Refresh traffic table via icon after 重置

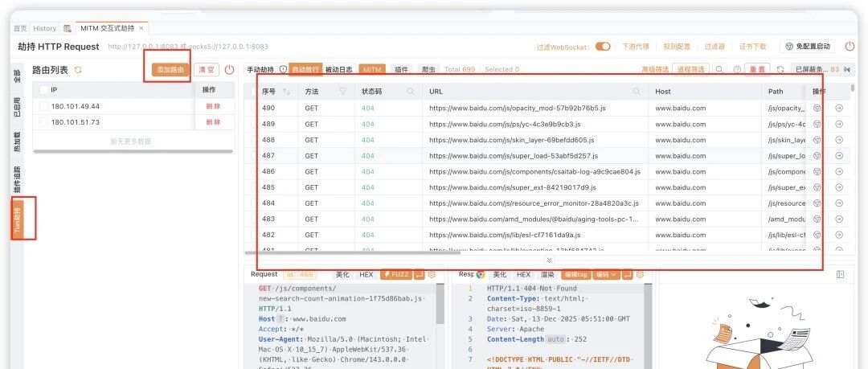780,70
